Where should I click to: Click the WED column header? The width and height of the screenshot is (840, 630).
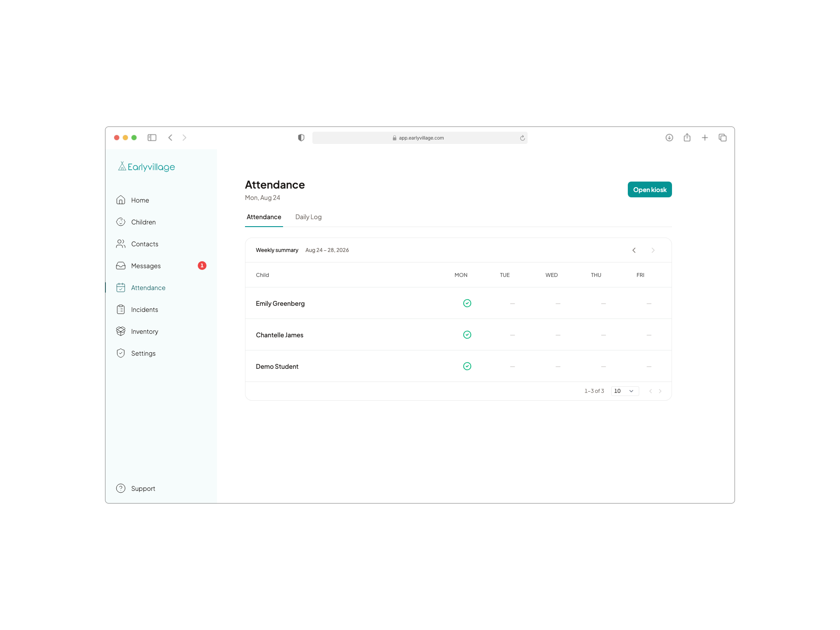551,275
